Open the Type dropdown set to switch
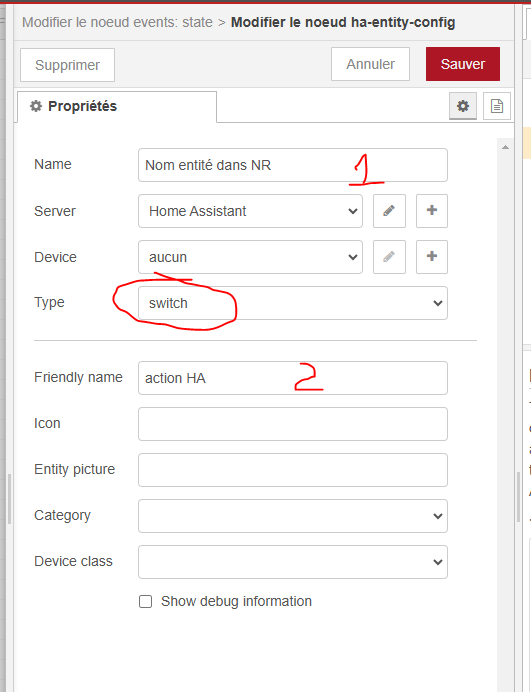The image size is (531, 692). (293, 303)
